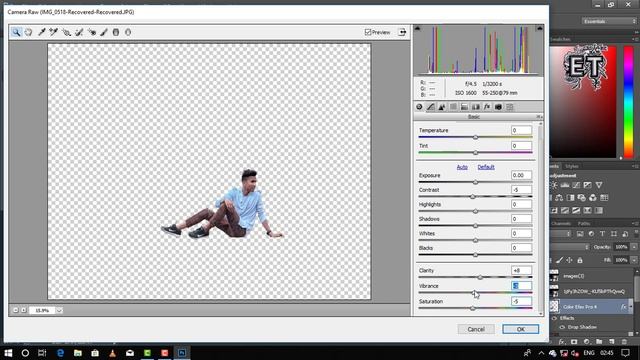Viewport: 640px width, 360px height.
Task: Click the hue spectrum strip in Color panel
Action: (x=629, y=102)
